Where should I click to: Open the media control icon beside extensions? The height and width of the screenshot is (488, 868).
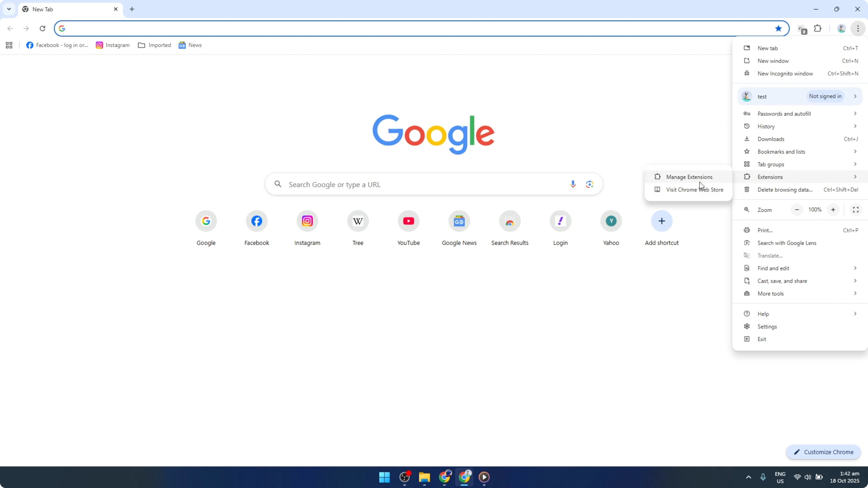(x=802, y=29)
